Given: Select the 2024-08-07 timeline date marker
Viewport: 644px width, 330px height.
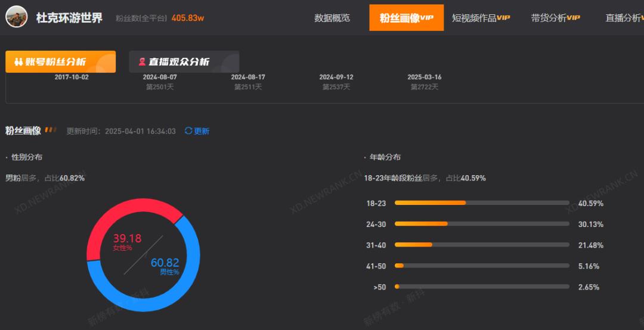Looking at the screenshot, I should tap(160, 77).
